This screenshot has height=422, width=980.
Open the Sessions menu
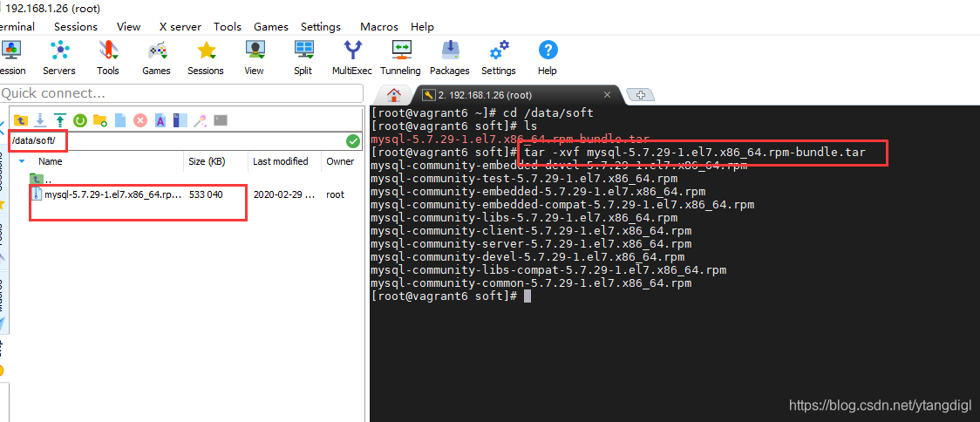pyautogui.click(x=76, y=27)
